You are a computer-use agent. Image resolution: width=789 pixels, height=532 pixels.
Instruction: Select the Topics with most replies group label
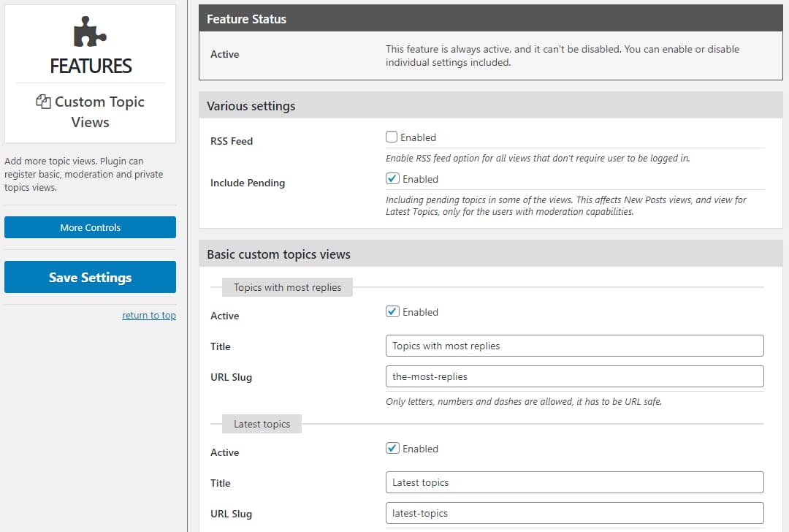[x=287, y=287]
